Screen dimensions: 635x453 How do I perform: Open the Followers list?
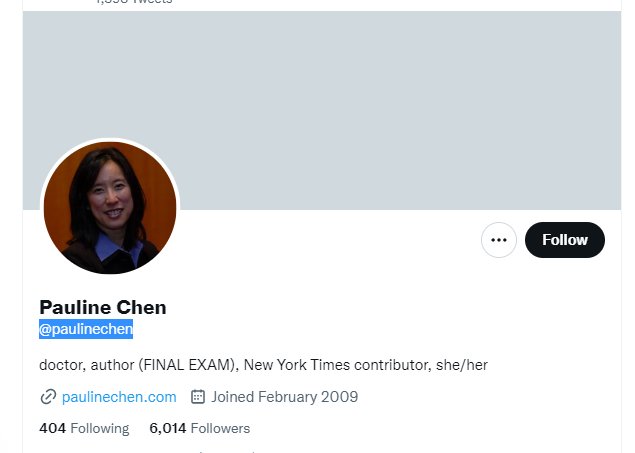200,428
